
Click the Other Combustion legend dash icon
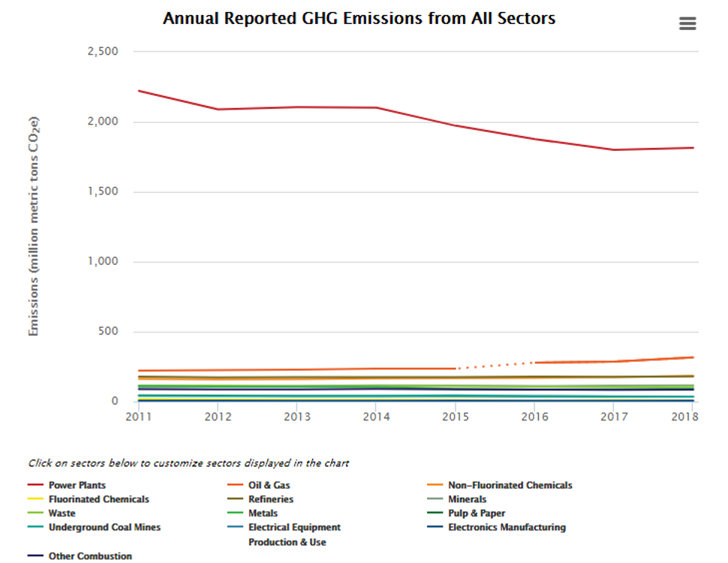pyautogui.click(x=36, y=555)
